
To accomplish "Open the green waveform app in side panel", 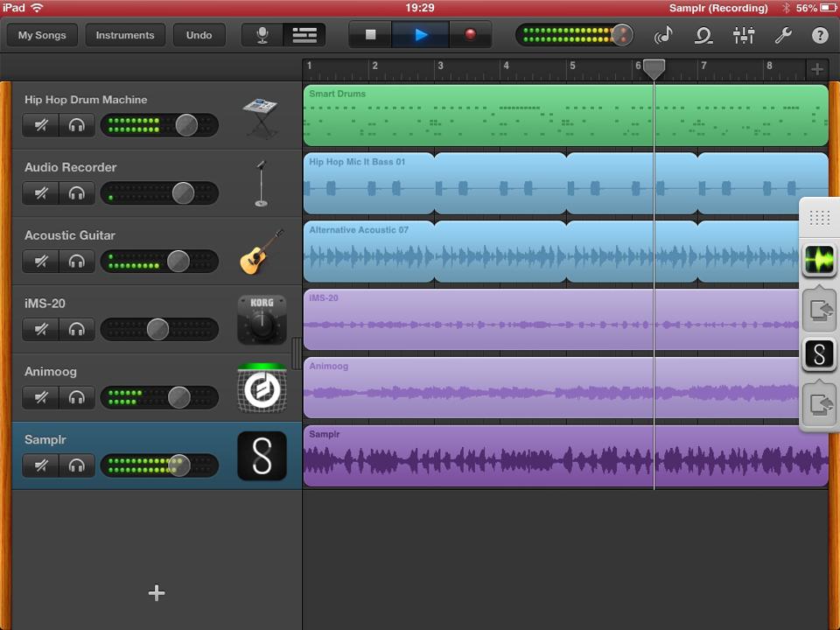I will click(819, 260).
